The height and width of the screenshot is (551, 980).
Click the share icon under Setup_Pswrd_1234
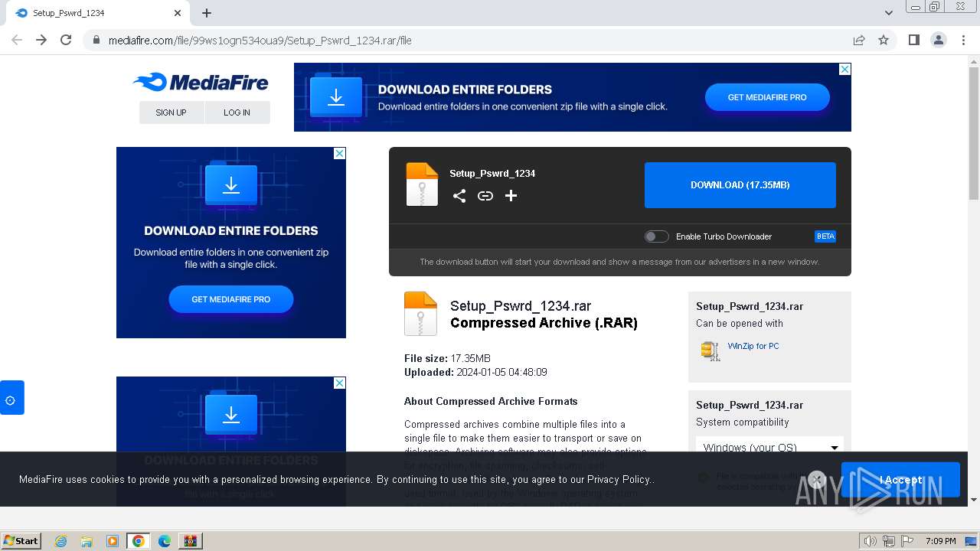point(459,196)
